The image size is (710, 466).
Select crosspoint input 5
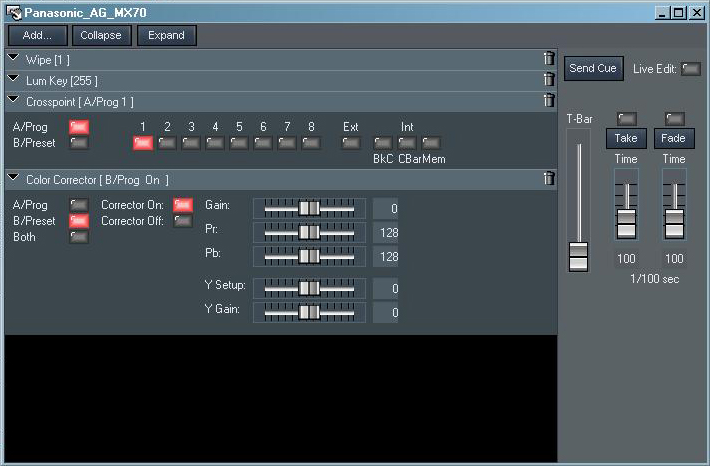coord(239,143)
